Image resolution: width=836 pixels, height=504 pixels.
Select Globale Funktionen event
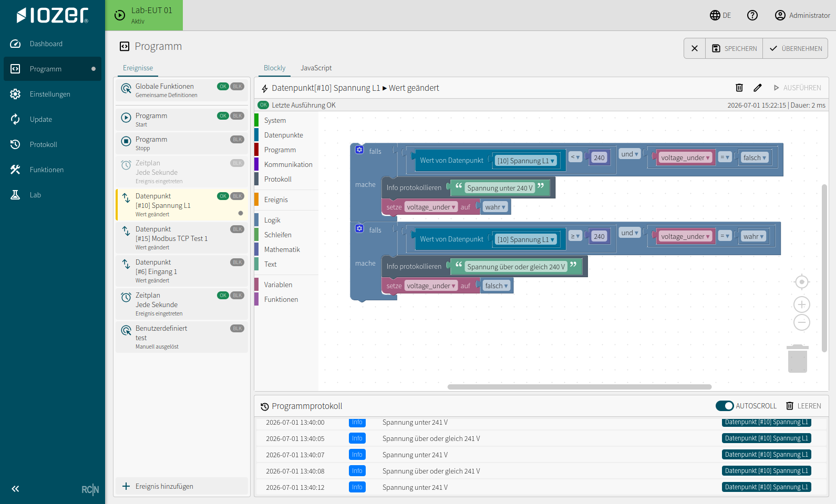(182, 90)
